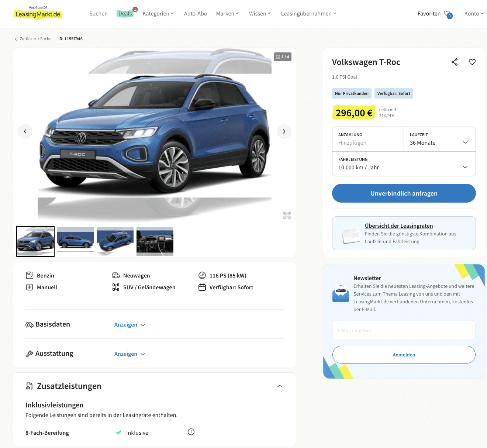The width and height of the screenshot is (487, 448).
Task: Show previous car photo with left arrow
Action: [25, 131]
